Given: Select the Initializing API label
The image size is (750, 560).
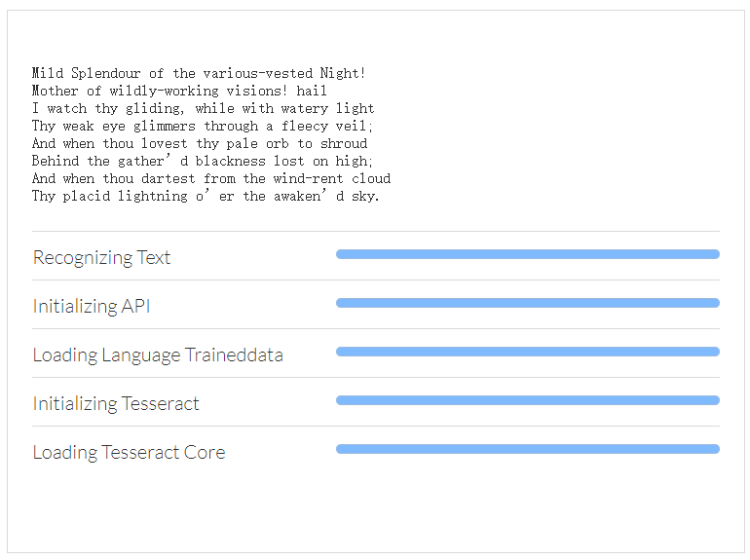Looking at the screenshot, I should tap(92, 306).
